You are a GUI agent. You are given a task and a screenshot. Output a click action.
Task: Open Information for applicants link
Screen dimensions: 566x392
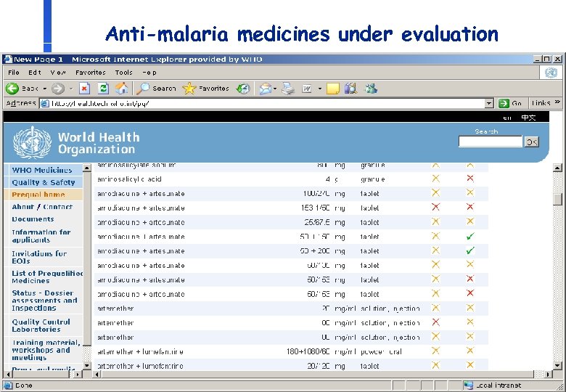click(41, 236)
